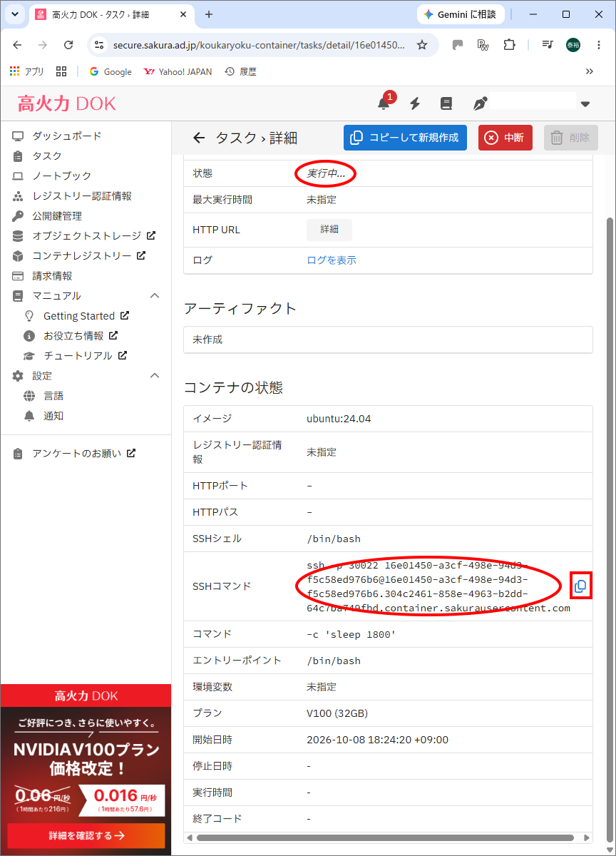
Task: Click the tab groups grid icon in bookmarks
Action: coord(61,71)
